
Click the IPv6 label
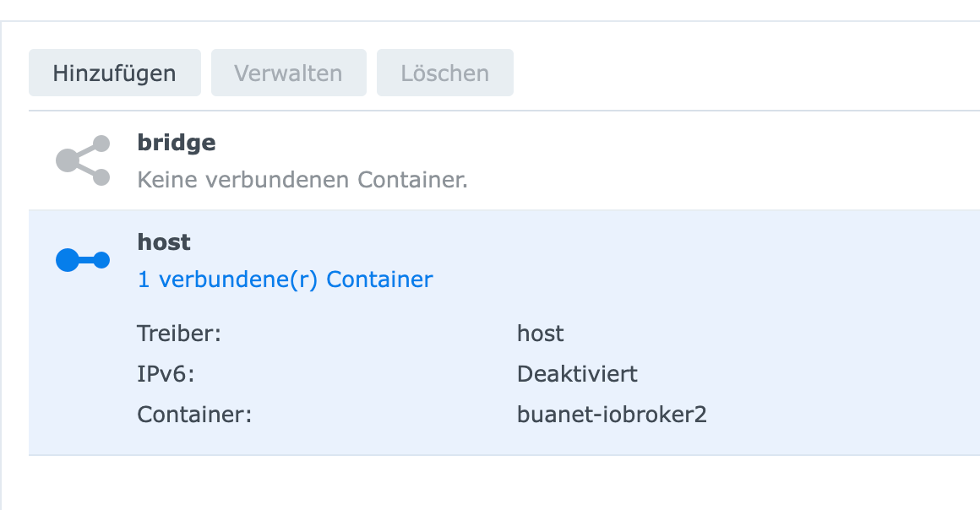point(166,374)
